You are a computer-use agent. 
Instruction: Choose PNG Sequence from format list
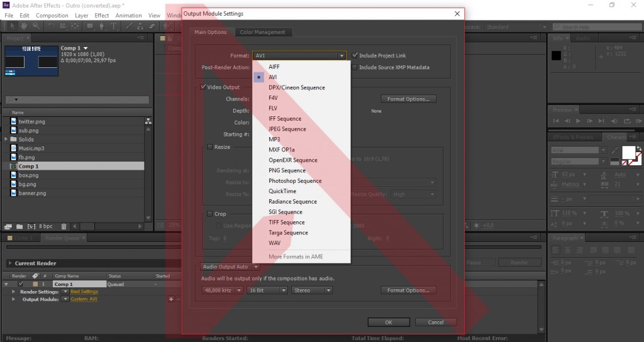point(287,170)
